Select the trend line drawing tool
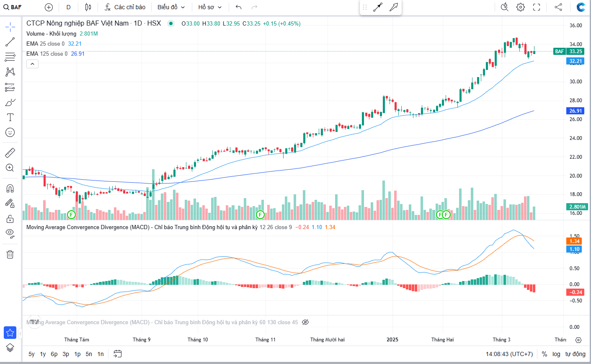The image size is (591, 364). (10, 42)
